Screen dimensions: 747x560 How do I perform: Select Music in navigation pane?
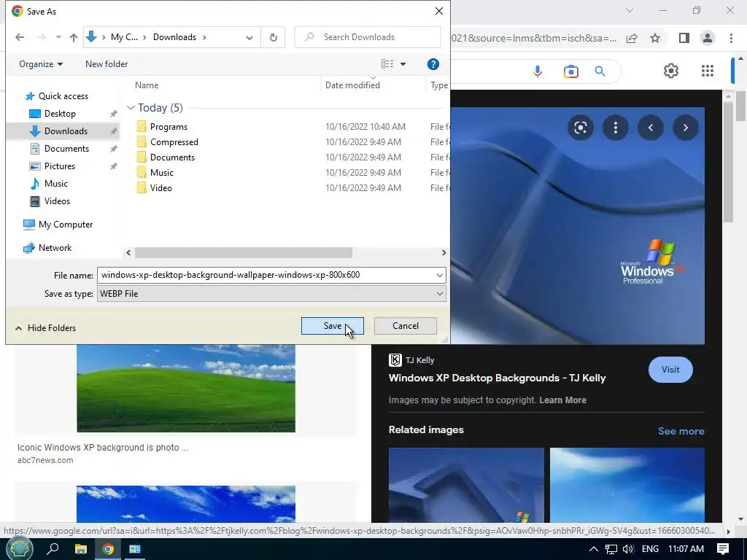55,183
